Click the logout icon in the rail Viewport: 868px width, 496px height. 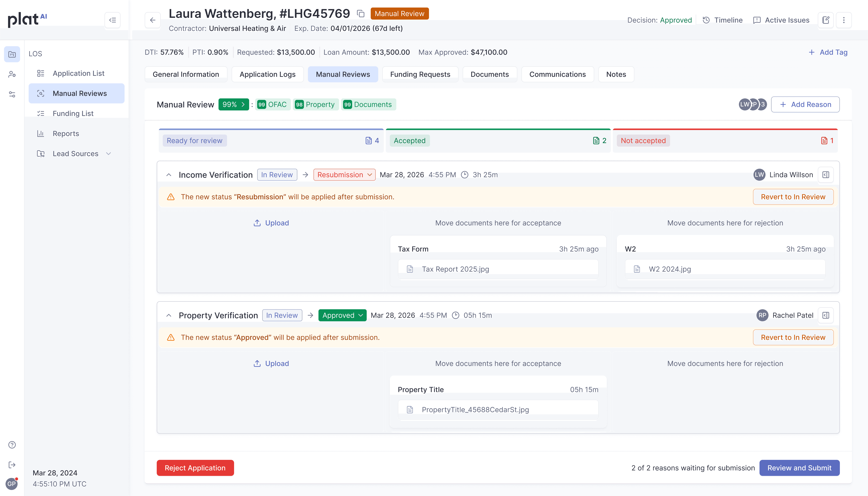click(12, 465)
